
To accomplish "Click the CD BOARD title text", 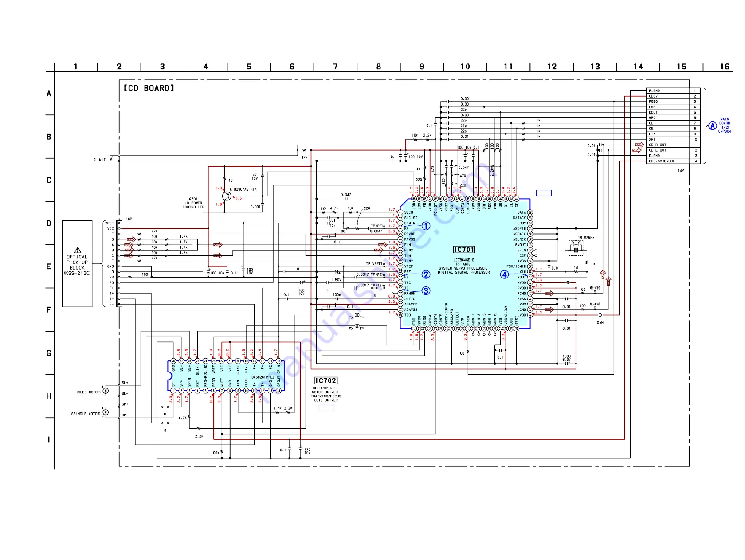I will [x=149, y=88].
